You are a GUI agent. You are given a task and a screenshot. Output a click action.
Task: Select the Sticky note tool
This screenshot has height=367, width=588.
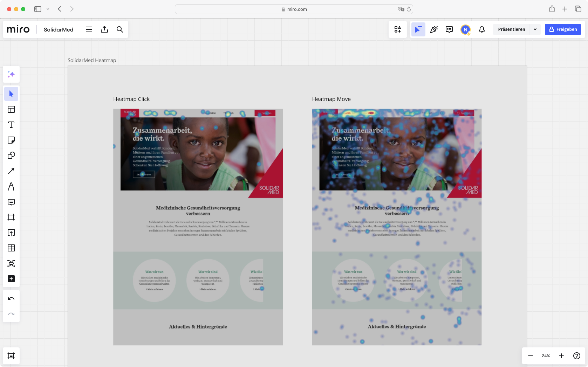(11, 140)
